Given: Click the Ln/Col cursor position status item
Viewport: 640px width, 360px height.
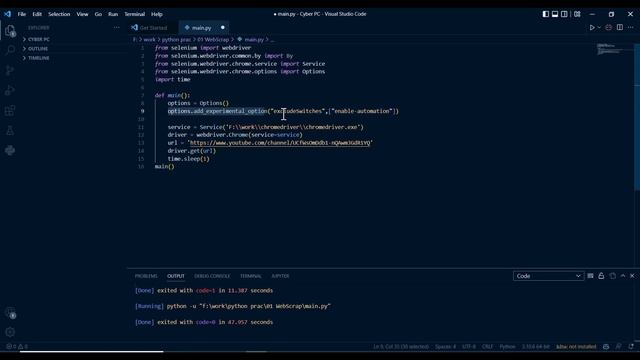Looking at the screenshot, I should point(401,347).
